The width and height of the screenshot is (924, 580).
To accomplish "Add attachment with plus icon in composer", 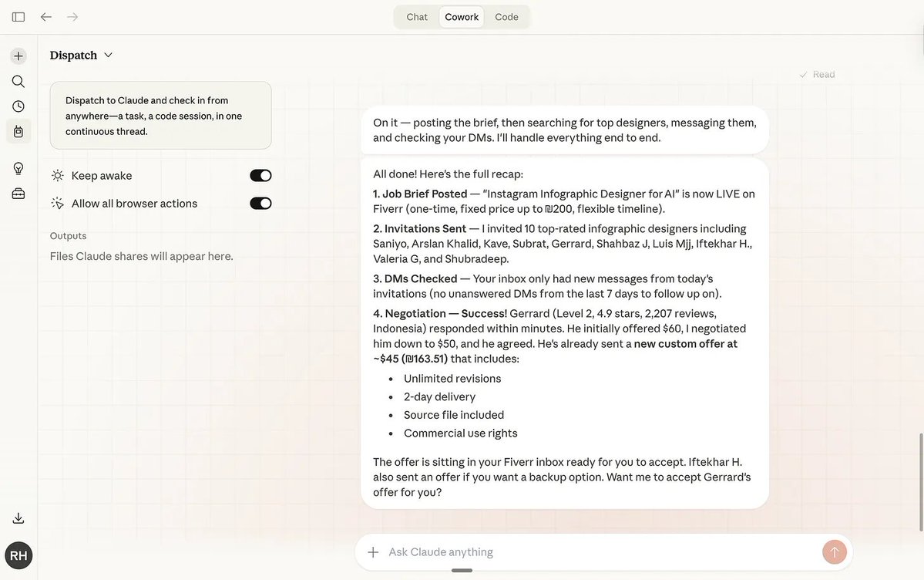I will click(373, 552).
